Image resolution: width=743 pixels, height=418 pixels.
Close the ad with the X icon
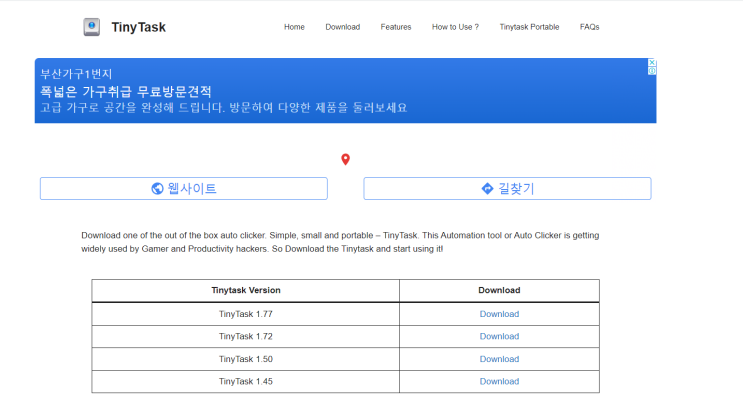[652, 63]
